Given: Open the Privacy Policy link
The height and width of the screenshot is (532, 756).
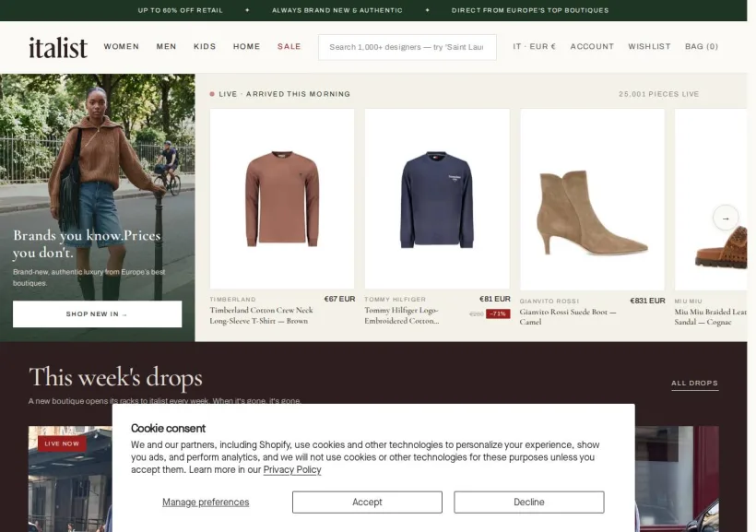Looking at the screenshot, I should [292, 470].
